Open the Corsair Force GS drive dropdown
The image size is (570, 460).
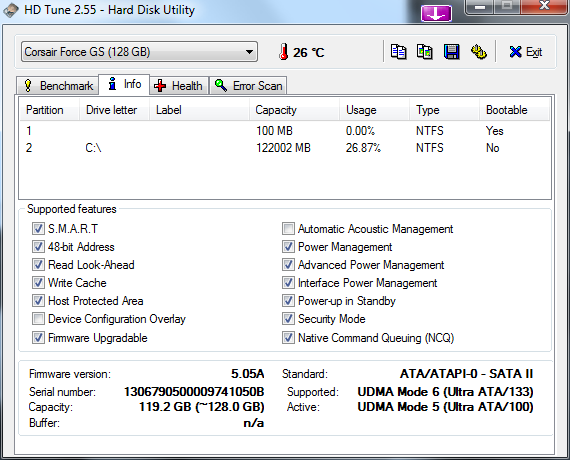coord(140,52)
